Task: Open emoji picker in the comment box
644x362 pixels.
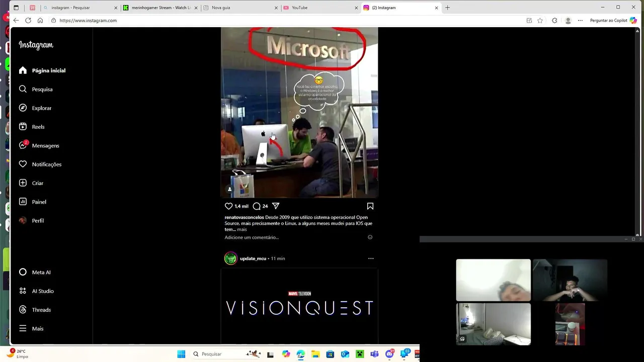Action: pos(370,237)
